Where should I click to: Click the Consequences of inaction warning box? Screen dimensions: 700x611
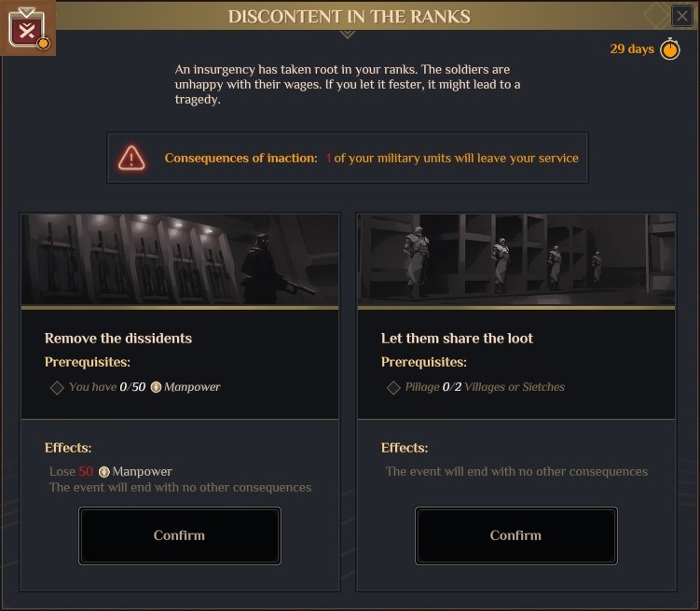tap(348, 158)
